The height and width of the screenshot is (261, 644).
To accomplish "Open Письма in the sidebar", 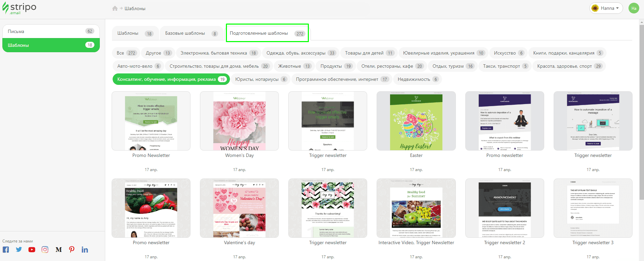I will point(51,31).
